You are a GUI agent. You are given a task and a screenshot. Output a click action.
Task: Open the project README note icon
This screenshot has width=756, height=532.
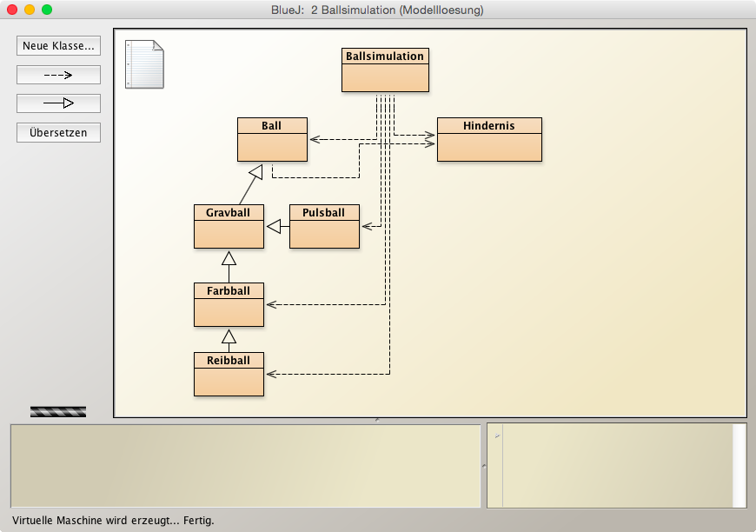(x=144, y=63)
